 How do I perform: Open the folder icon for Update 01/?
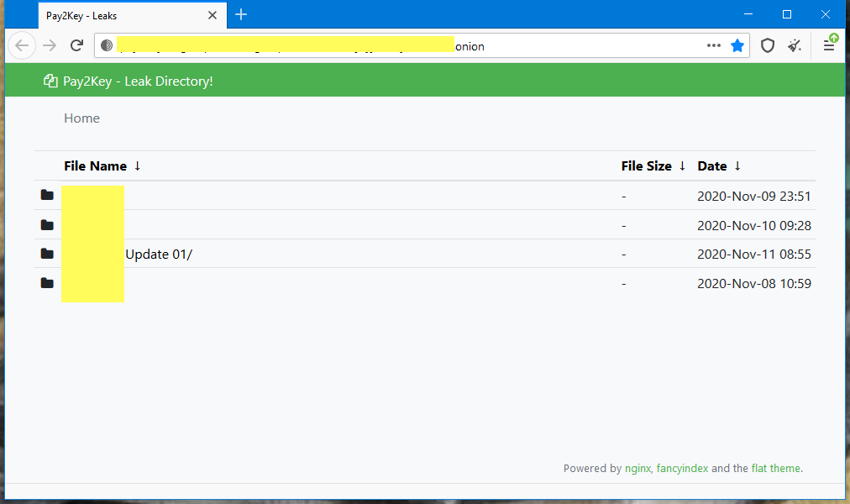[47, 254]
